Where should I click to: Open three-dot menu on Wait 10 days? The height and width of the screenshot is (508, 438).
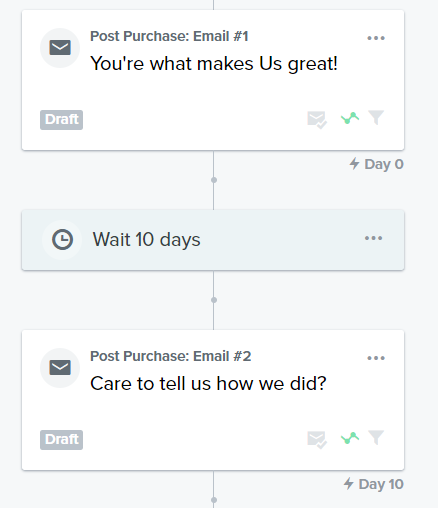tap(373, 238)
